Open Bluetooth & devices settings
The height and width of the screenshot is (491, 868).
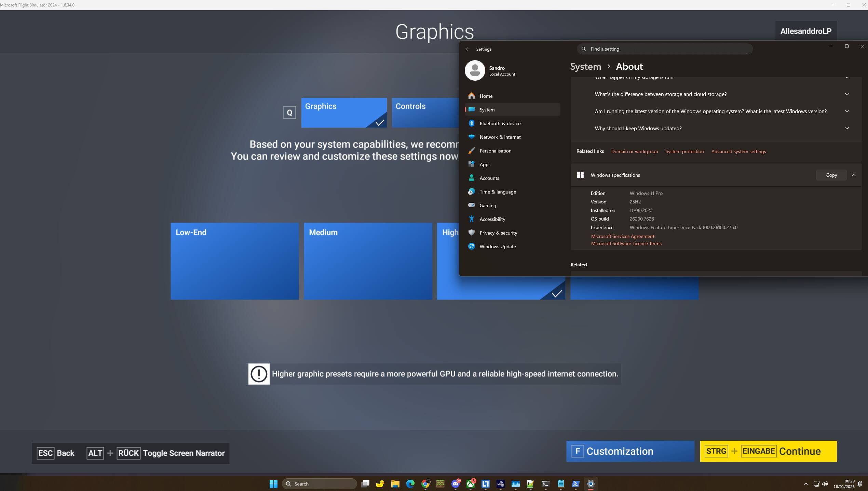point(501,123)
